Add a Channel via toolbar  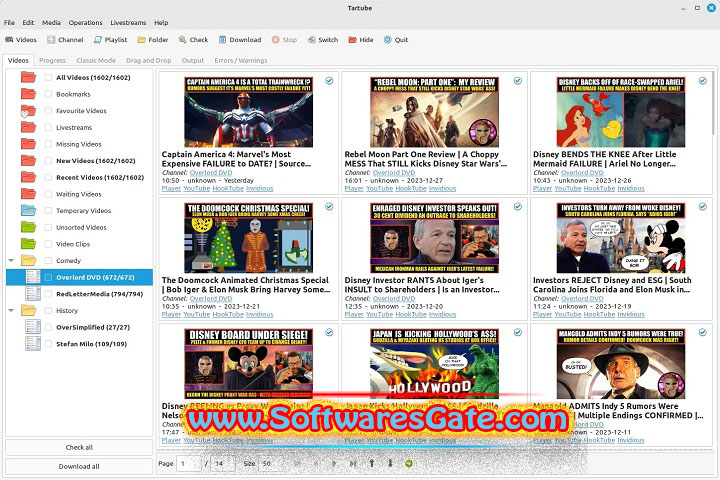pyautogui.click(x=65, y=40)
